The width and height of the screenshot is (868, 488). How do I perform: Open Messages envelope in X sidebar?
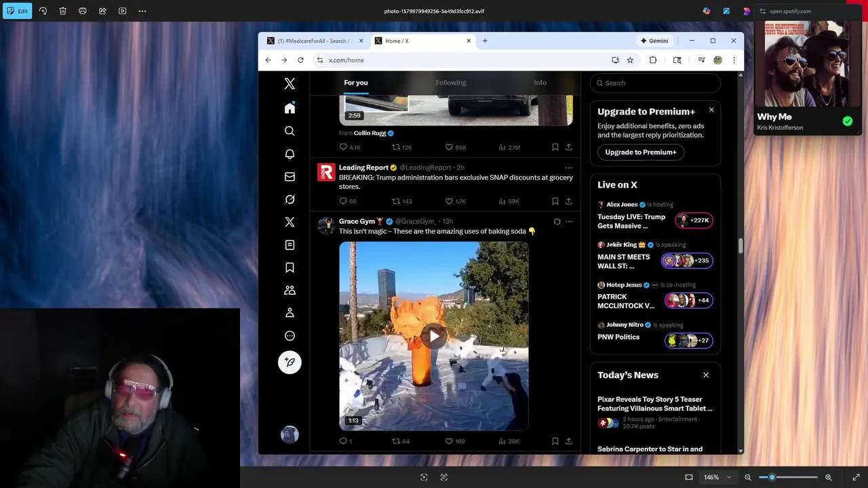click(x=290, y=177)
